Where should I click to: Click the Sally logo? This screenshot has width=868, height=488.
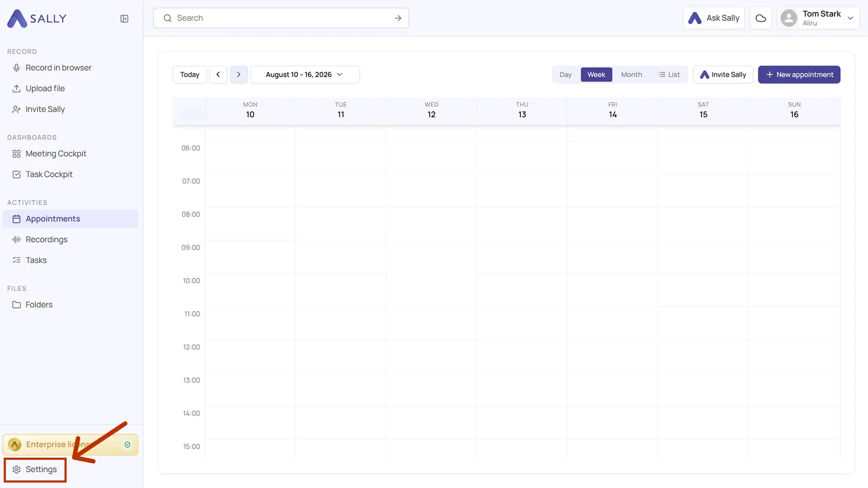click(37, 18)
